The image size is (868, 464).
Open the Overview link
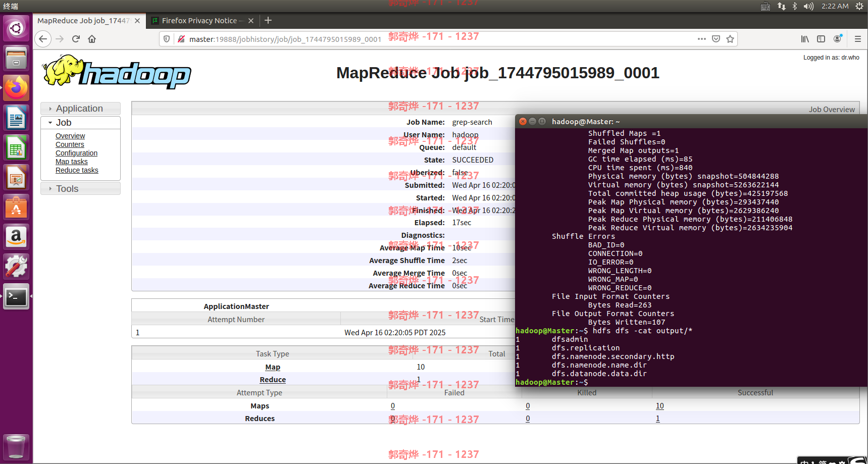70,136
